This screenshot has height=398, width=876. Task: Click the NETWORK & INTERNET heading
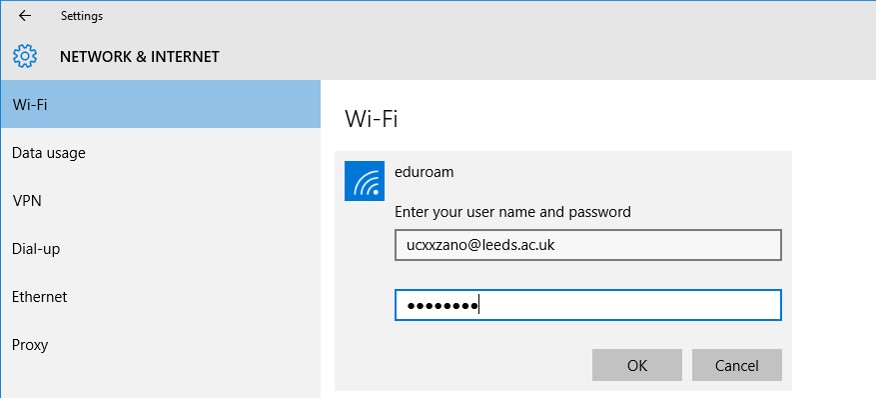pos(140,57)
